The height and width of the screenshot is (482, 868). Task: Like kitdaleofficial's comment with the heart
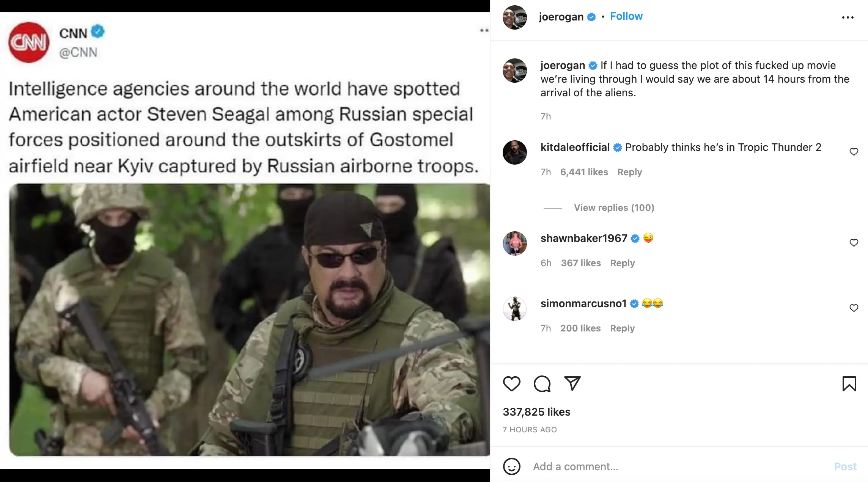(x=854, y=151)
